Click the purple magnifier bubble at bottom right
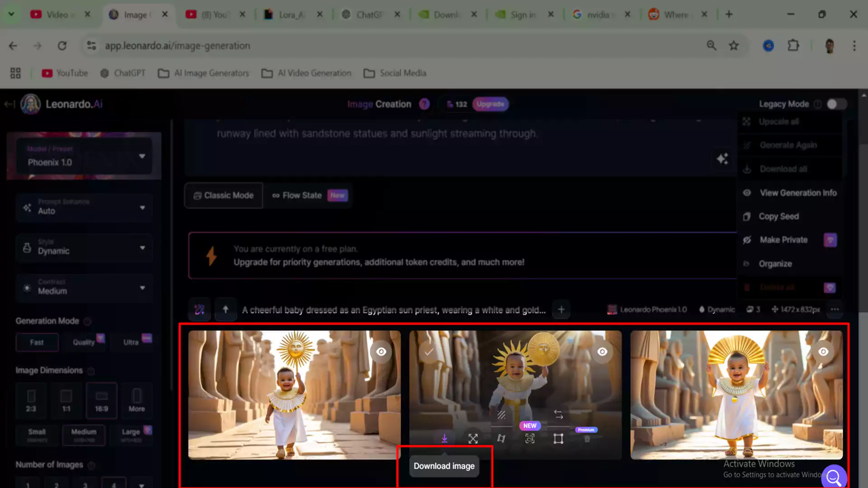The width and height of the screenshot is (868, 488). [834, 476]
